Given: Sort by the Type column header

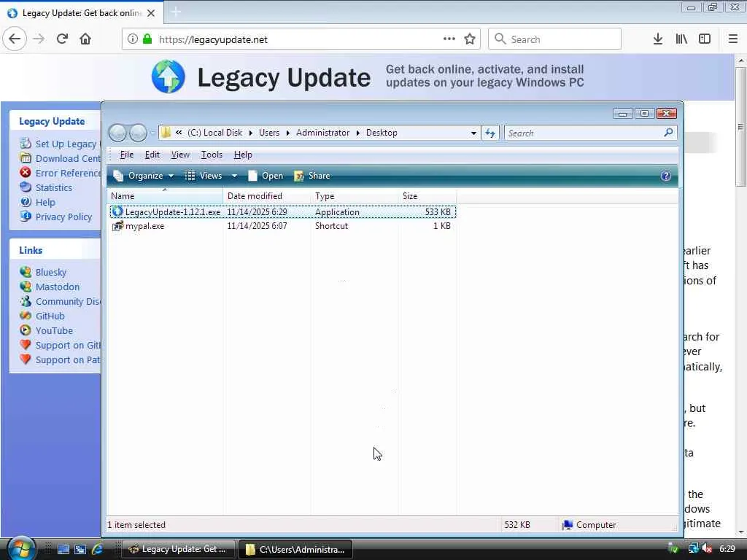Looking at the screenshot, I should point(355,196).
